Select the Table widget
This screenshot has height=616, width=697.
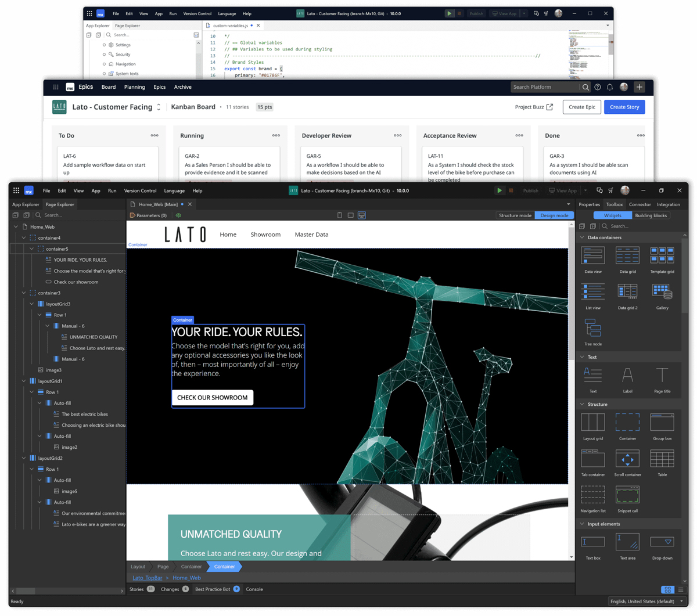click(662, 463)
